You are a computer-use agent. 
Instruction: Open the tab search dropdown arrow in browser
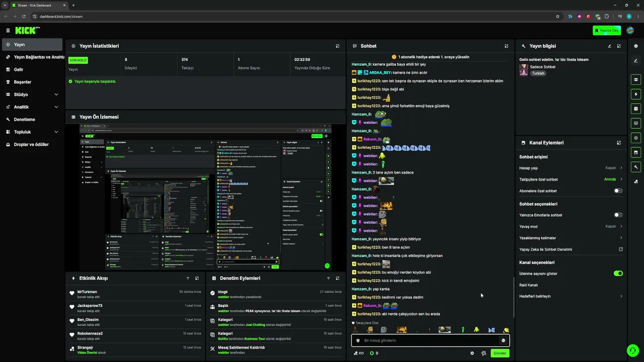[x=5, y=5]
